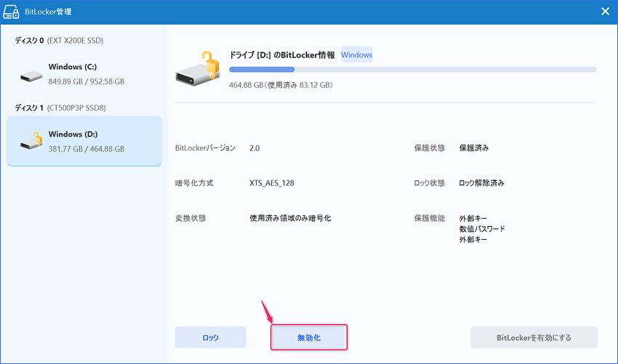Screen dimensions: 618x364
Task: Click the 381.77 GB / 464.88 GB text
Action: pyautogui.click(x=87, y=149)
